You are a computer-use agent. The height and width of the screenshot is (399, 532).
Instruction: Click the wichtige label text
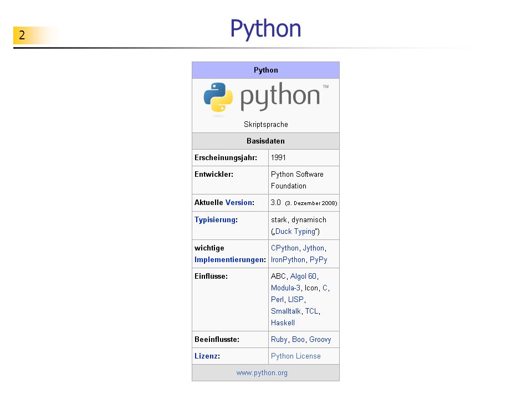209,248
